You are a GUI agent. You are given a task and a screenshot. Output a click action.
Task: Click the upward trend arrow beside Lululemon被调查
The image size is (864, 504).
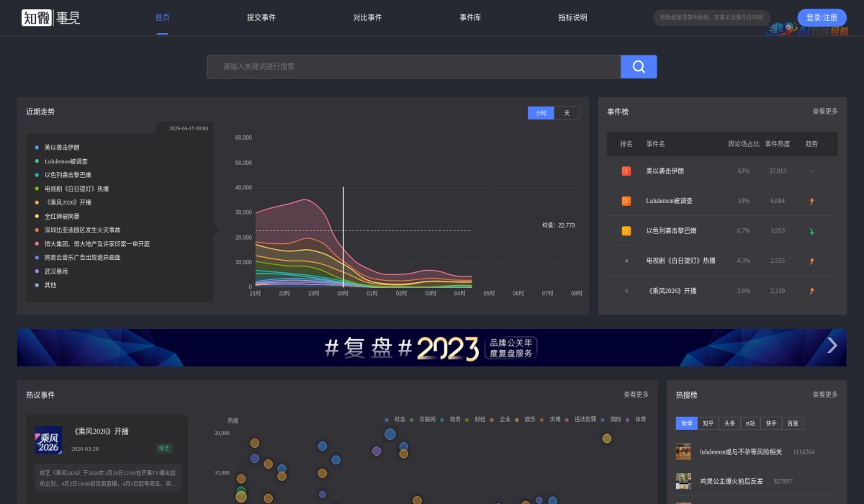click(811, 202)
